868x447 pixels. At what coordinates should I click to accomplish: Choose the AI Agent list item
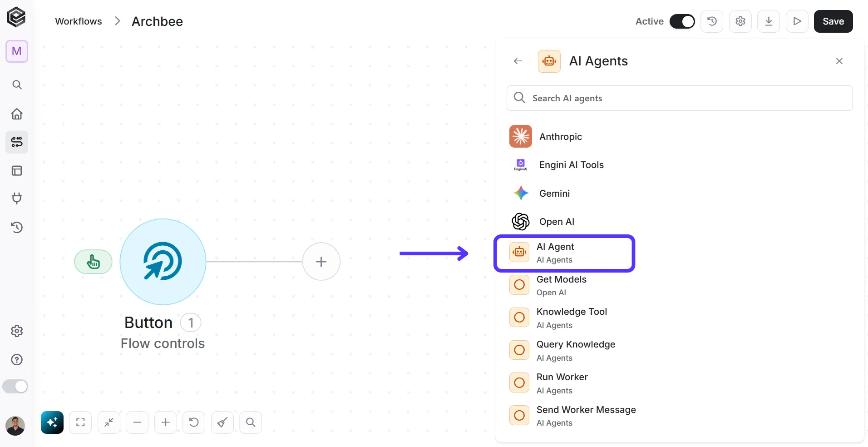[564, 253]
